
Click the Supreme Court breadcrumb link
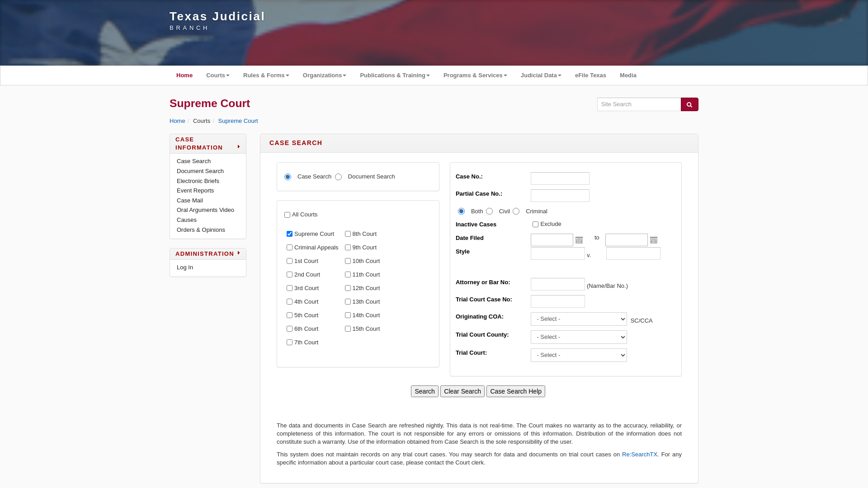click(238, 121)
